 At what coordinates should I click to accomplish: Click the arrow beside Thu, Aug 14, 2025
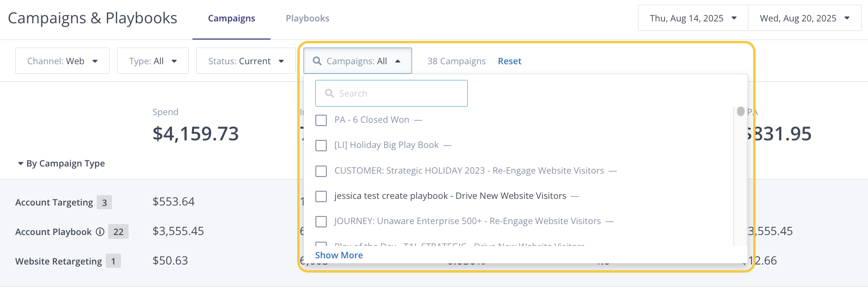tap(734, 18)
